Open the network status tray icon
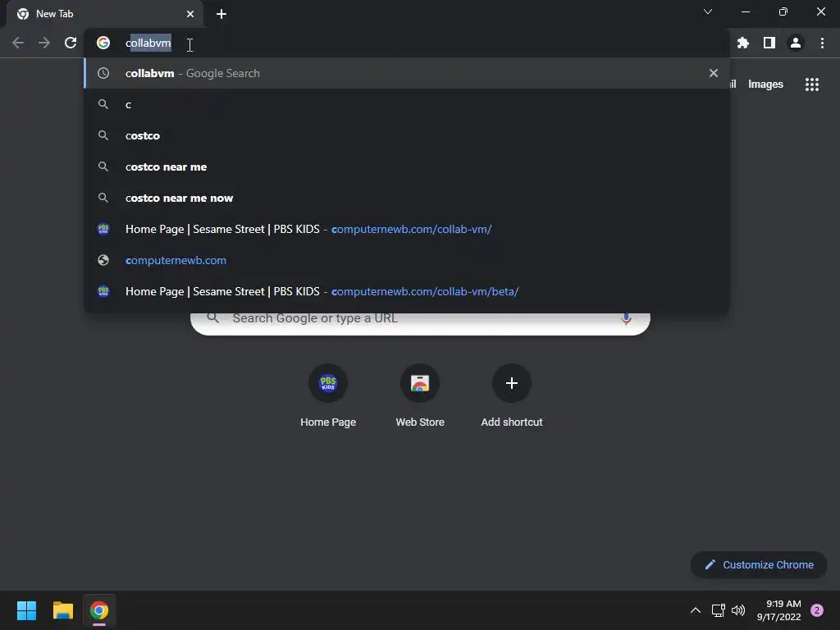 point(718,610)
